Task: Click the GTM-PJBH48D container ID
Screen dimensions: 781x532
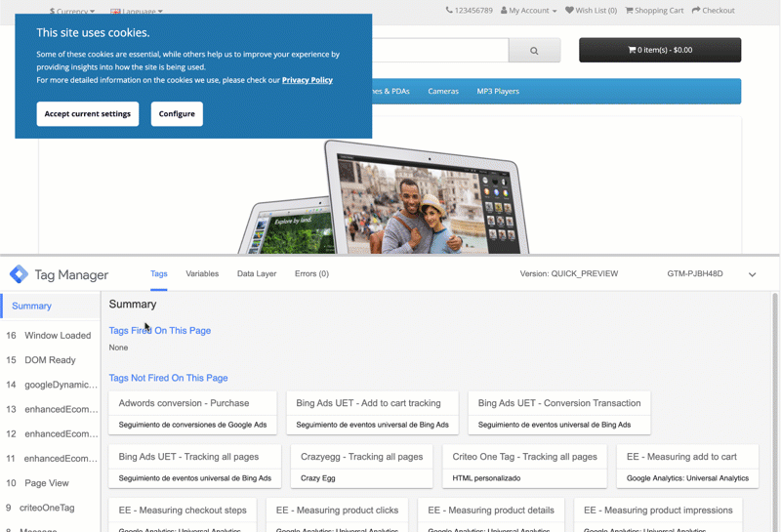Action: point(695,274)
